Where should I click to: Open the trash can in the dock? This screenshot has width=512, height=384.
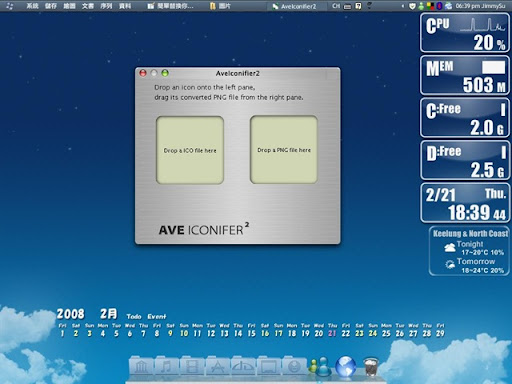(371, 366)
